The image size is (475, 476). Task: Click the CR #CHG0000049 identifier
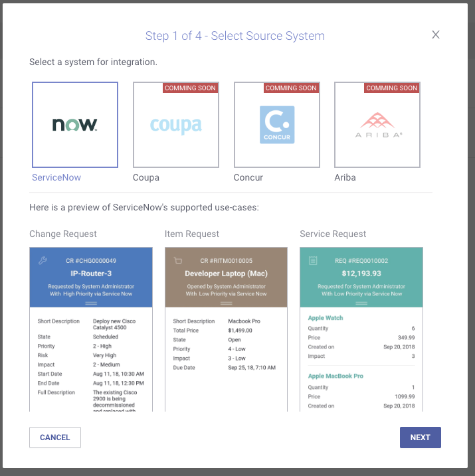coord(91,261)
